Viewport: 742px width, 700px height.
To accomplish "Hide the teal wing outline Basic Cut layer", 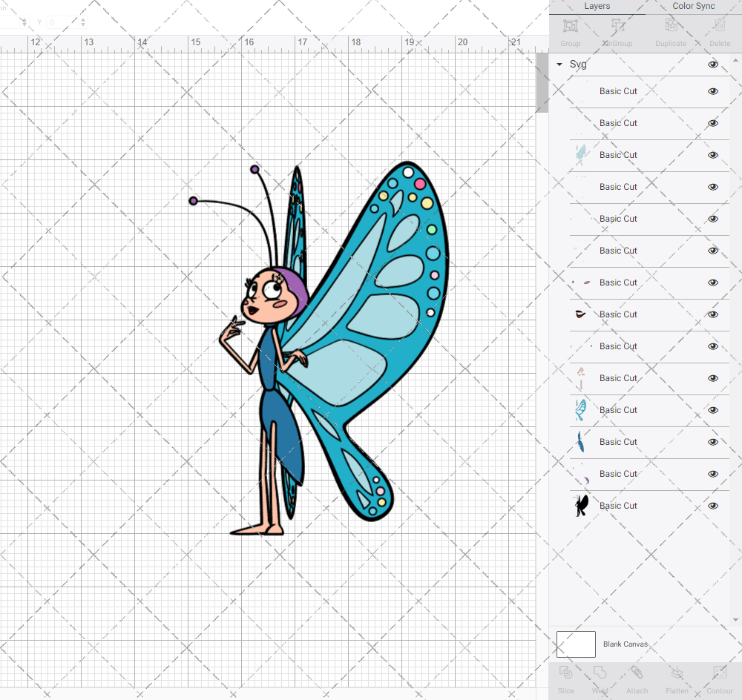I will (713, 410).
